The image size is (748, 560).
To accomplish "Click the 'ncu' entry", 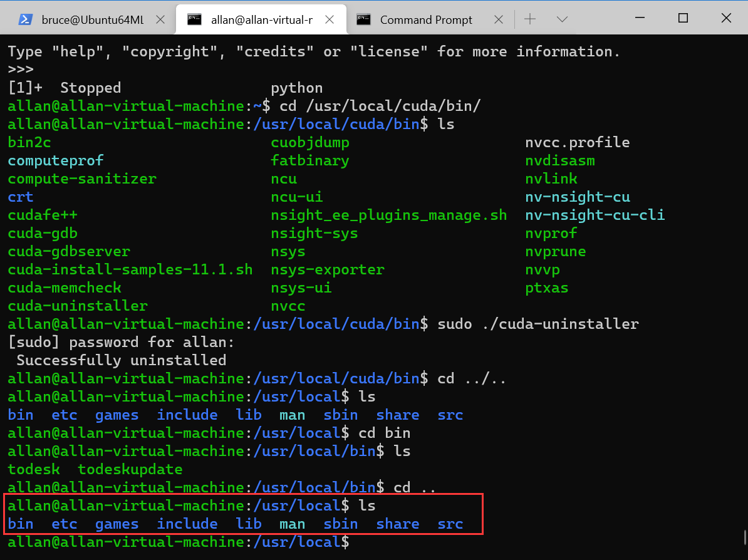I will 284,179.
